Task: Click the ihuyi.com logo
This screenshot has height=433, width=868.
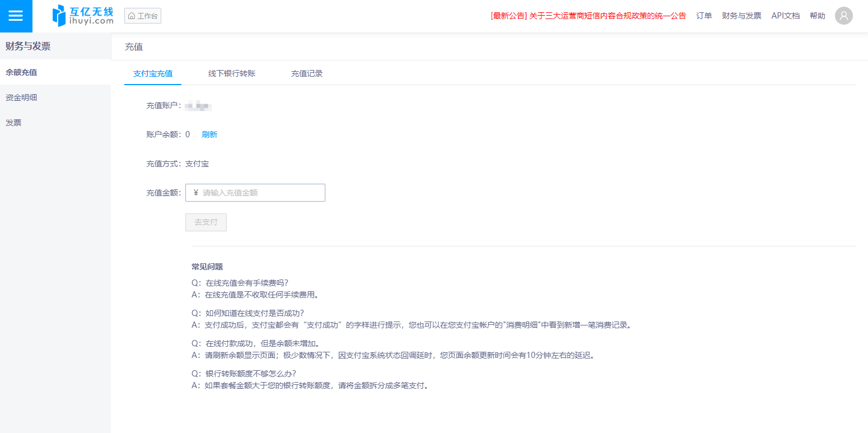Action: click(x=82, y=16)
